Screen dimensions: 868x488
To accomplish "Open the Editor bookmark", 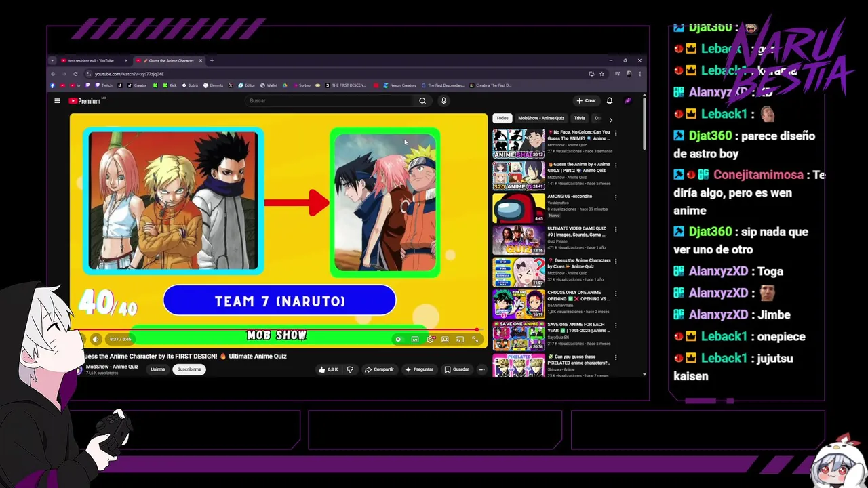I will [247, 85].
